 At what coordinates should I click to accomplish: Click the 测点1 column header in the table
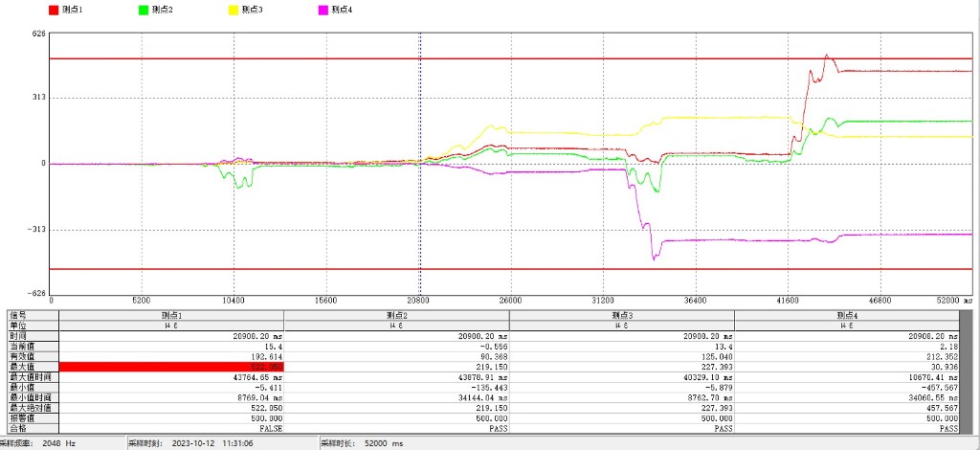171,315
